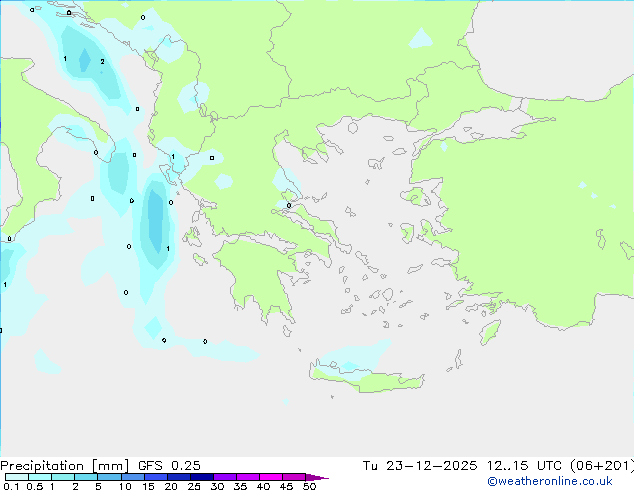Click the purple arrow tip beyond 50 mm
Image resolution: width=634 pixels, height=490 pixels.
click(x=317, y=477)
